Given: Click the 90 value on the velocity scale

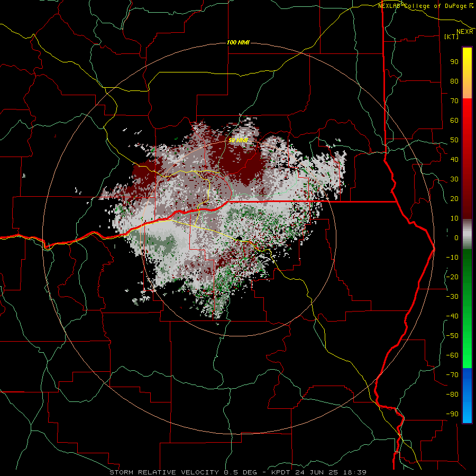Looking at the screenshot, I should pyautogui.click(x=454, y=62).
